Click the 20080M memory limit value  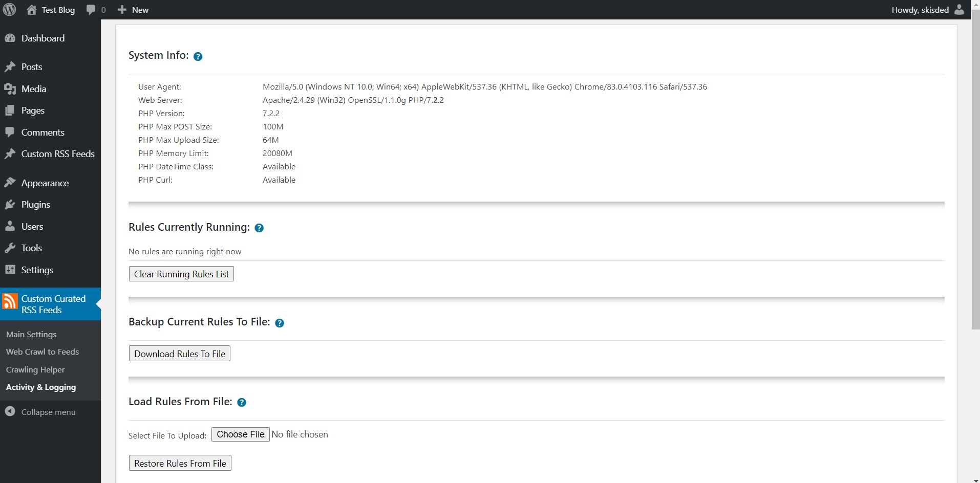(x=278, y=153)
